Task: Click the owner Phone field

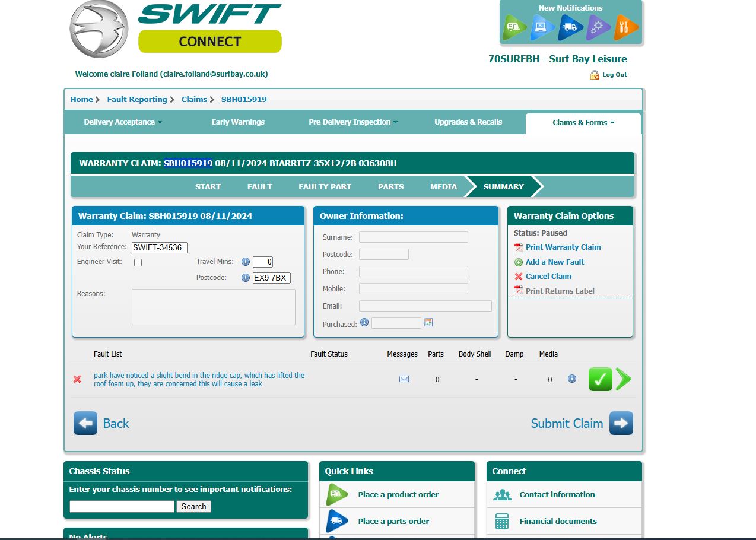Action: (413, 272)
